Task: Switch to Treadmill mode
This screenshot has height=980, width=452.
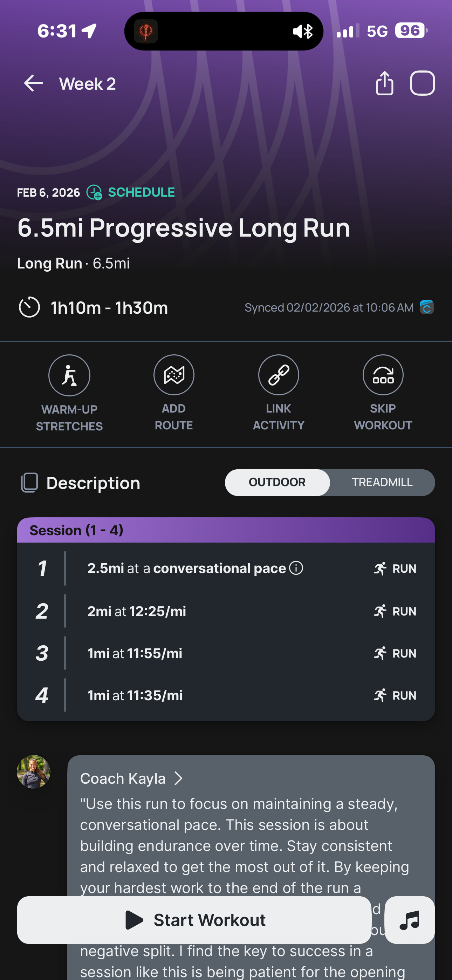Action: [382, 482]
